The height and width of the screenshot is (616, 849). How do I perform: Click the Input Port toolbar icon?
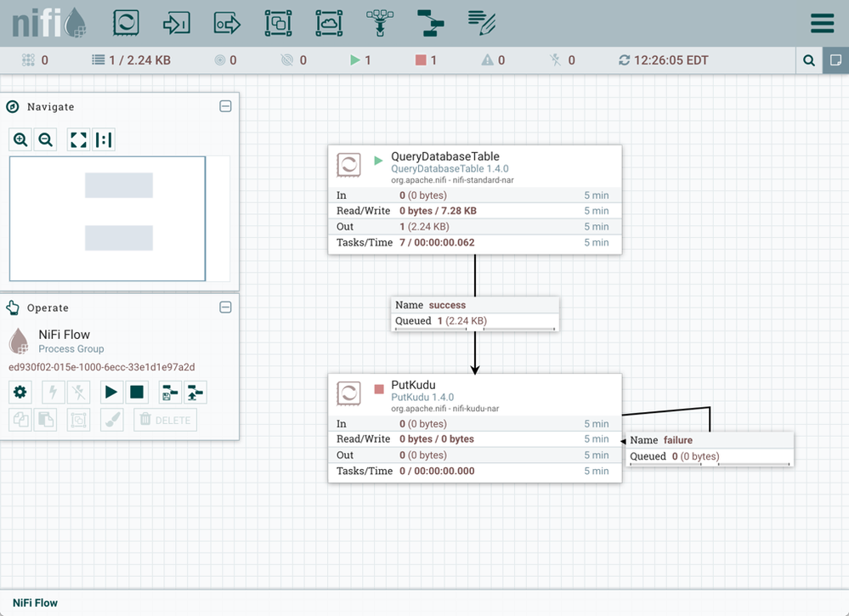176,23
